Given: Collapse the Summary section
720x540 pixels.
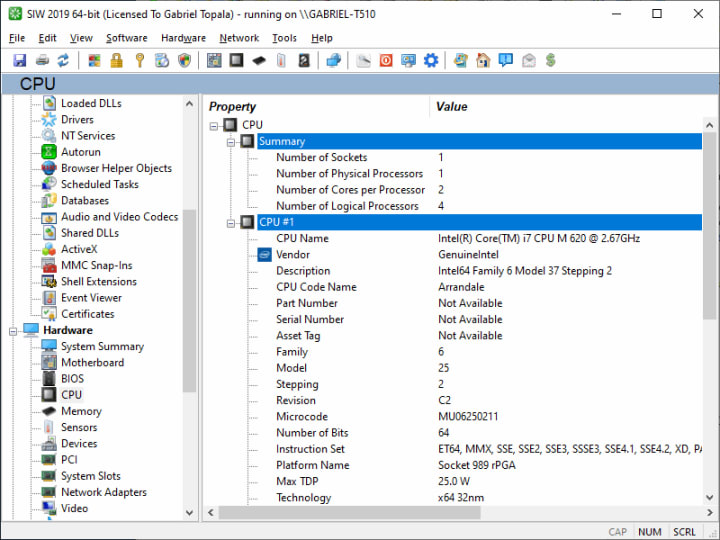Looking at the screenshot, I should click(x=231, y=142).
